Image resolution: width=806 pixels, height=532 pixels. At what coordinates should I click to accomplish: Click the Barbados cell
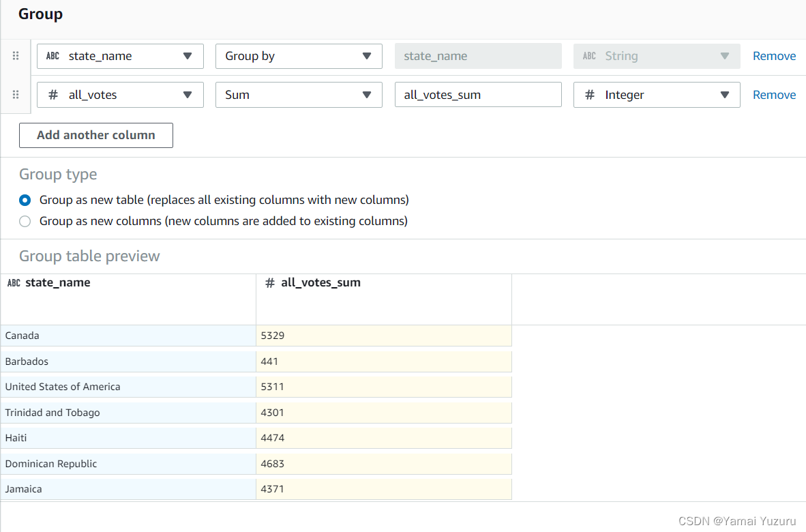click(x=128, y=361)
